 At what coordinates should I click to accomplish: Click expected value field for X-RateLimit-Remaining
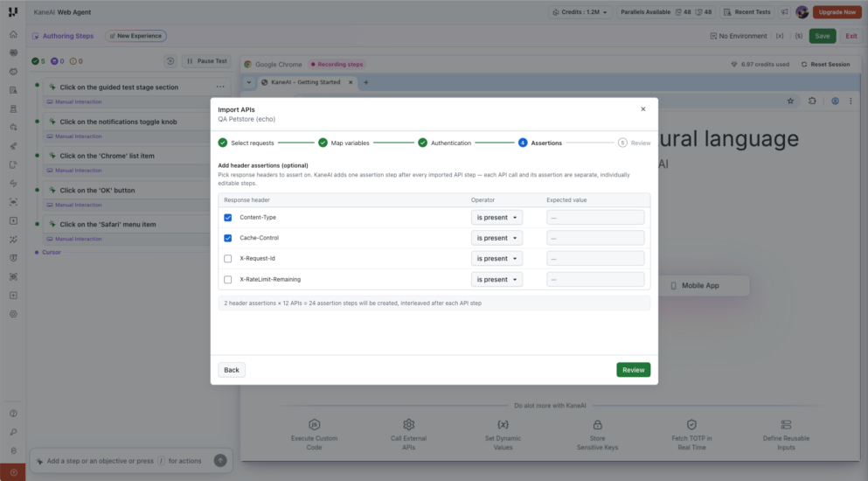595,280
